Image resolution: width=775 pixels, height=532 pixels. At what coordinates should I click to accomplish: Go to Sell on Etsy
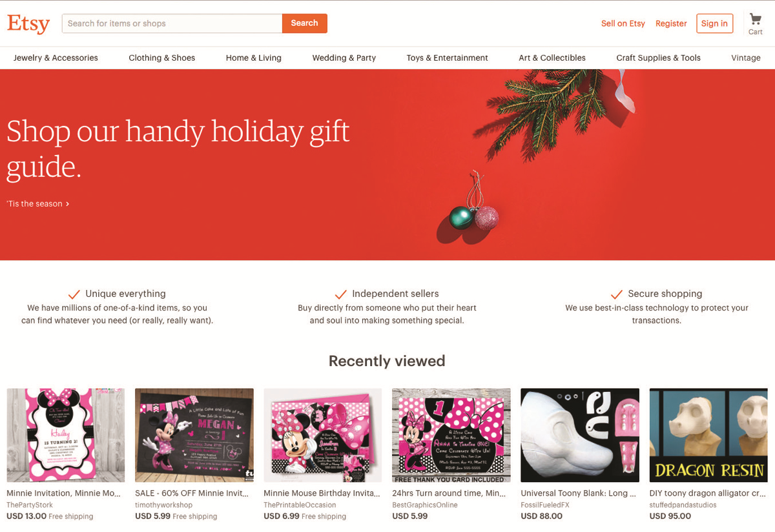coord(623,23)
